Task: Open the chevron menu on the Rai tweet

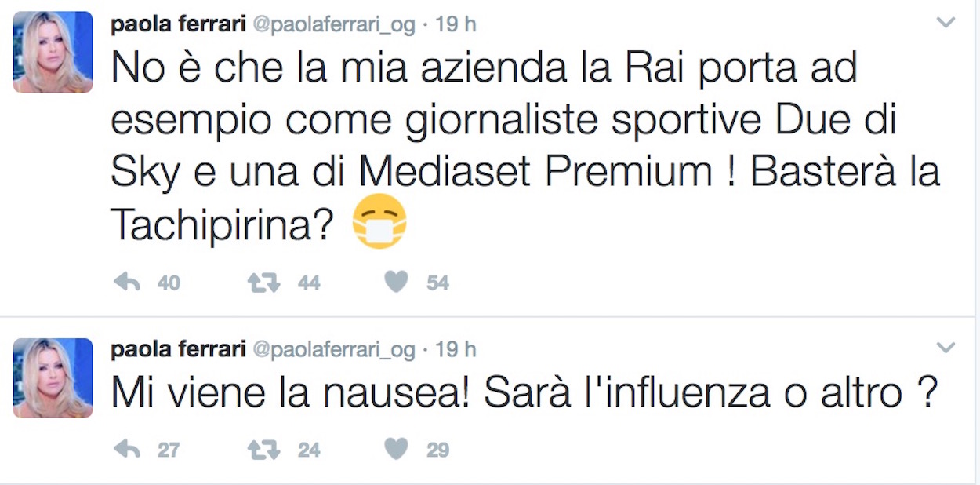Action: click(946, 24)
